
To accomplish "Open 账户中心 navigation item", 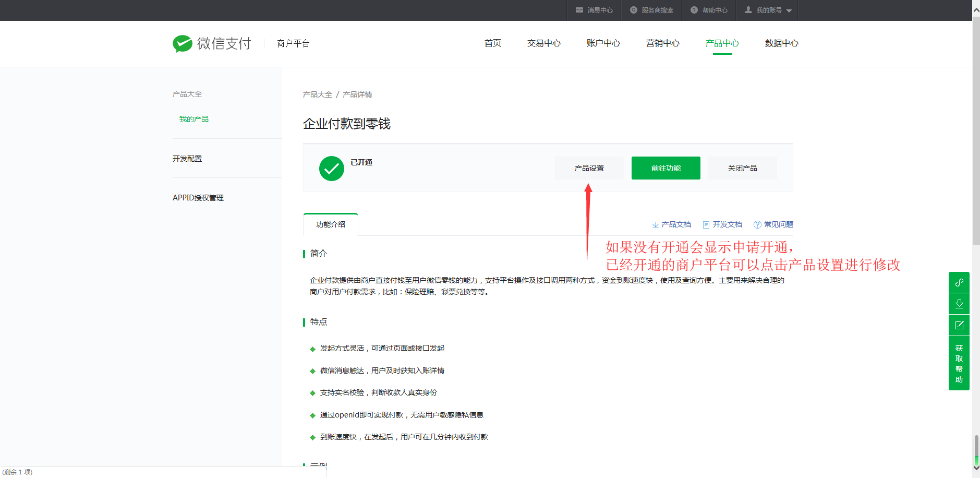I will [x=603, y=43].
